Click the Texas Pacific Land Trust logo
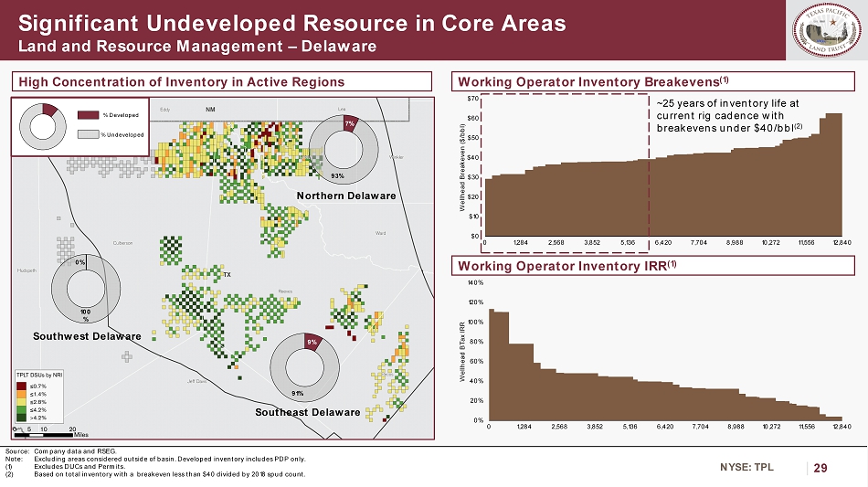Viewport: 868px width, 487px height. [827, 32]
